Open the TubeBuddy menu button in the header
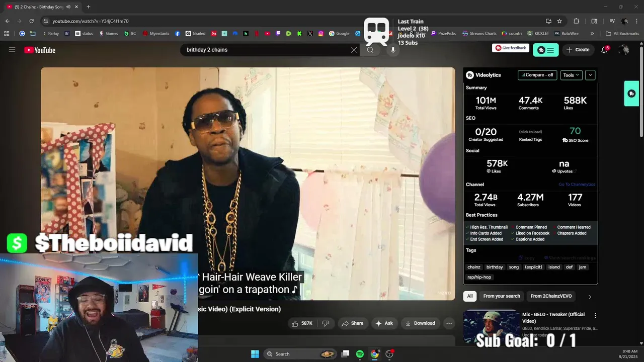The width and height of the screenshot is (644, 362). (546, 50)
